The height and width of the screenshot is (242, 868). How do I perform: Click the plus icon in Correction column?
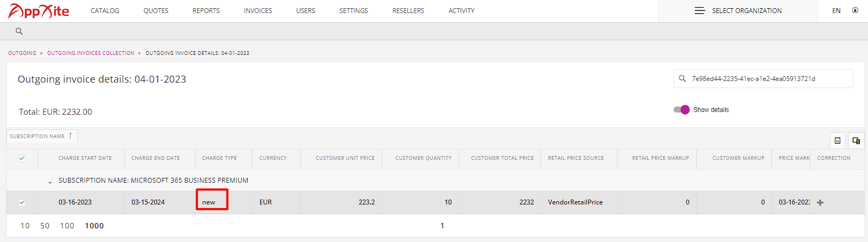point(820,202)
